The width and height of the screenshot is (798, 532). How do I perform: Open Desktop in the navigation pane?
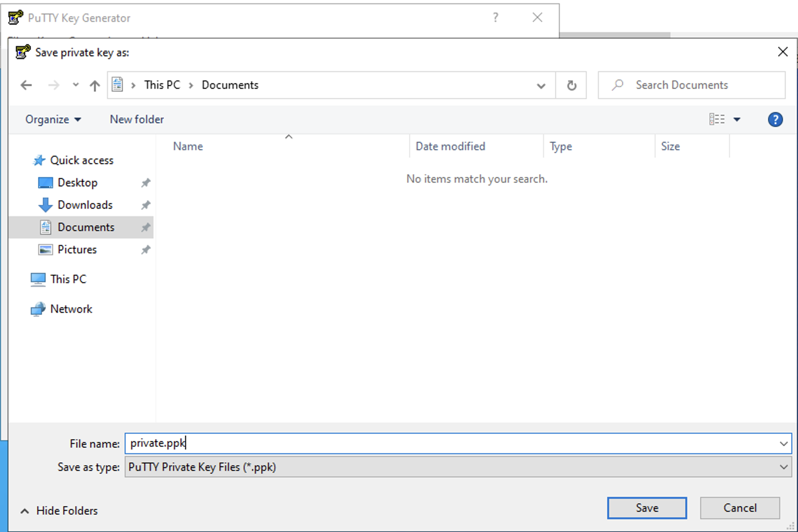pyautogui.click(x=77, y=183)
